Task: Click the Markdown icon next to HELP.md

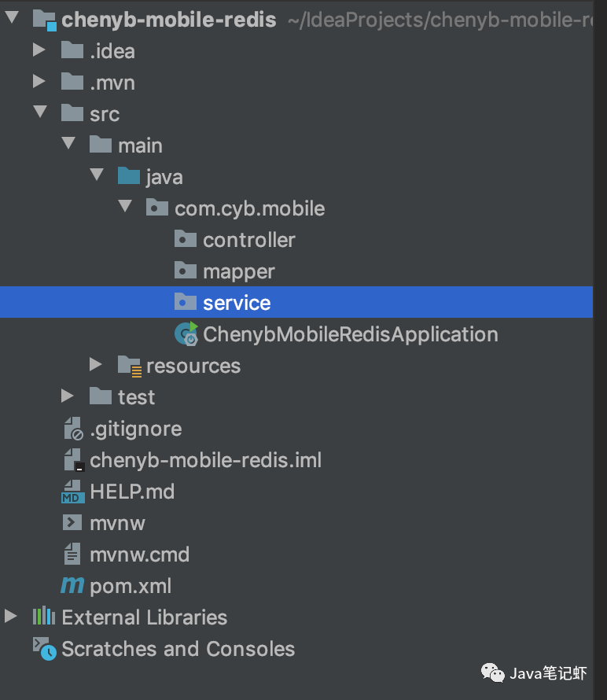Action: click(72, 491)
